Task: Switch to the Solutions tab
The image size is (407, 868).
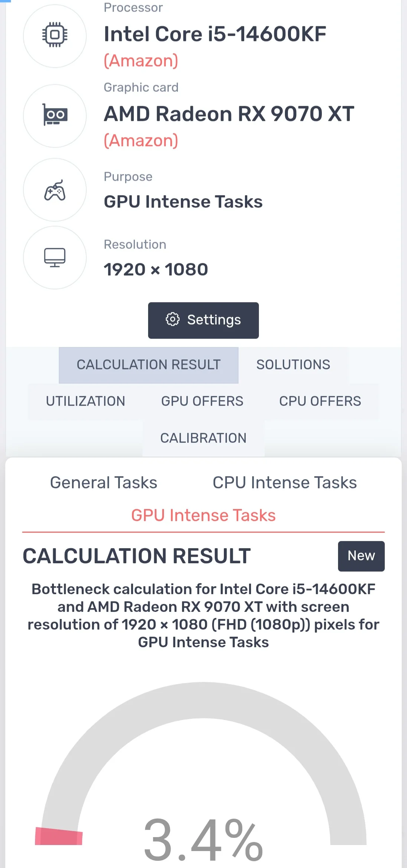Action: tap(293, 365)
